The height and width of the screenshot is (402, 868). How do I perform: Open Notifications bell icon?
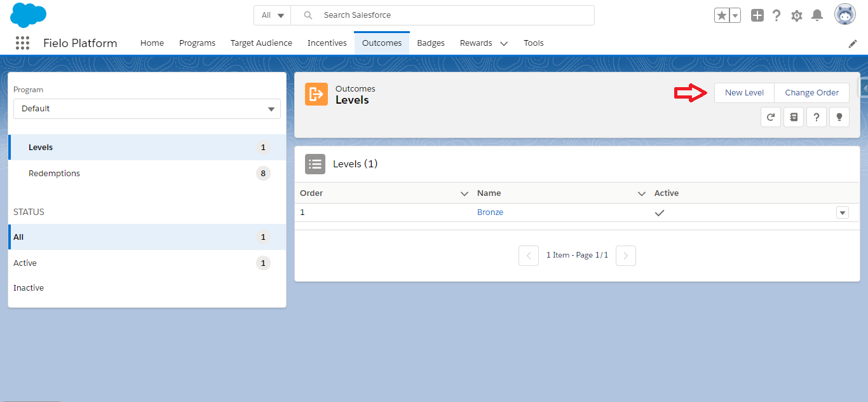click(x=817, y=15)
